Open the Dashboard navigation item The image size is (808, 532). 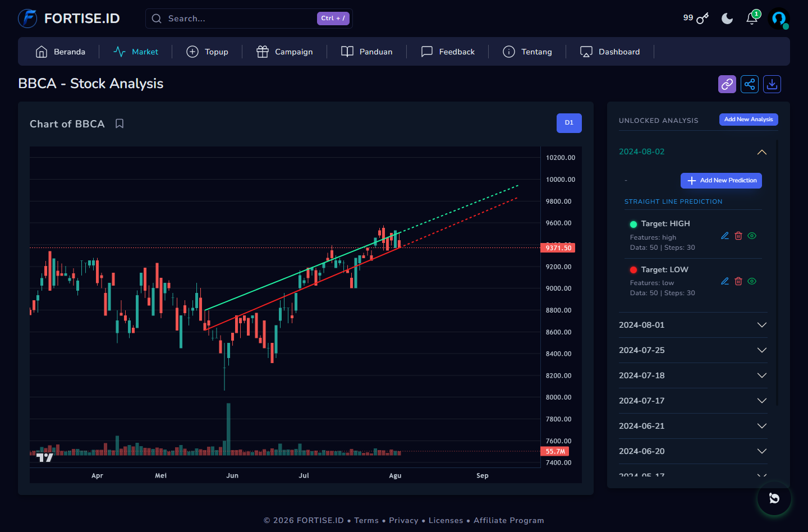click(610, 52)
